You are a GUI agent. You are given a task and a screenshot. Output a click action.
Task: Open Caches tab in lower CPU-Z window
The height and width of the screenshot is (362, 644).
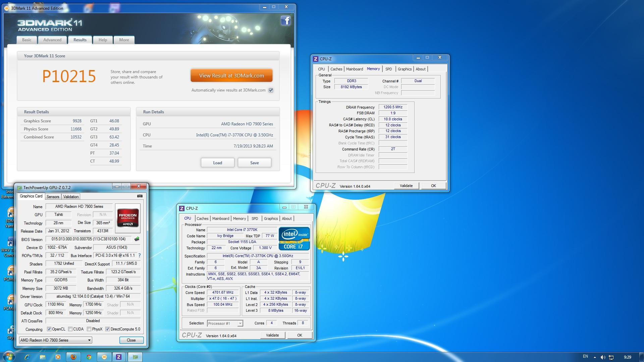(x=202, y=219)
